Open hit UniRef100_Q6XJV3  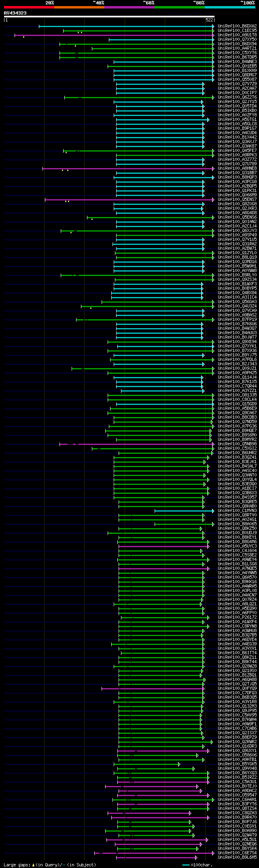(x=237, y=231)
